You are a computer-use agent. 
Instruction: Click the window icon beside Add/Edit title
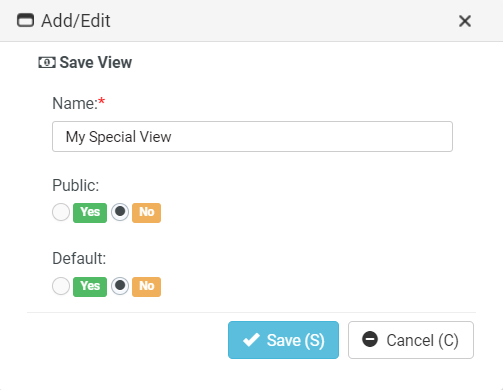pos(25,20)
